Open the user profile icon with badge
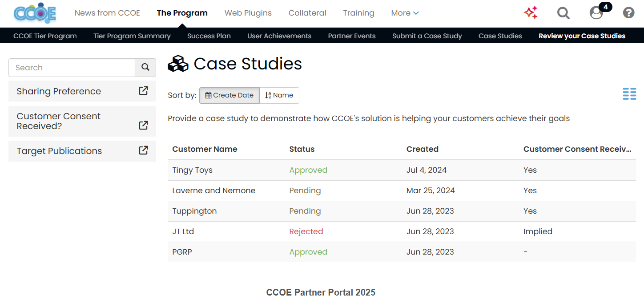This screenshot has height=304, width=644. [x=596, y=13]
